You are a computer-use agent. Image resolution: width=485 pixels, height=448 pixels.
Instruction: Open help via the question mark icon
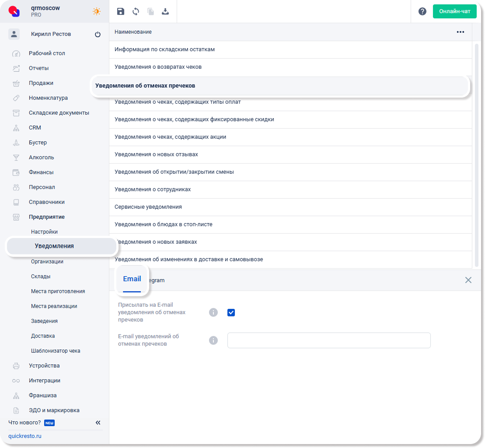coord(422,12)
